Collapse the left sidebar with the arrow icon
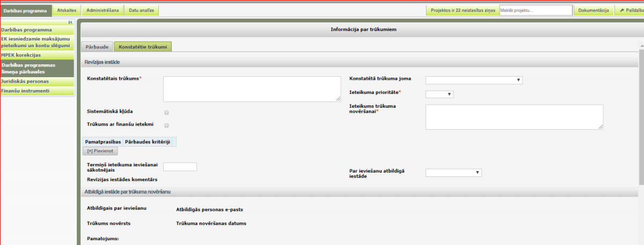Viewport: 644px width, 245px height. (x=70, y=22)
